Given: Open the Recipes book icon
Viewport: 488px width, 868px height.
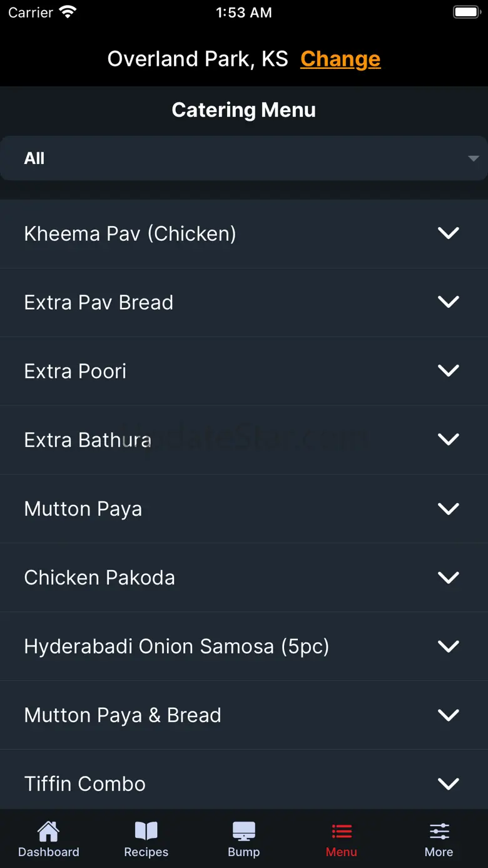Looking at the screenshot, I should (146, 832).
